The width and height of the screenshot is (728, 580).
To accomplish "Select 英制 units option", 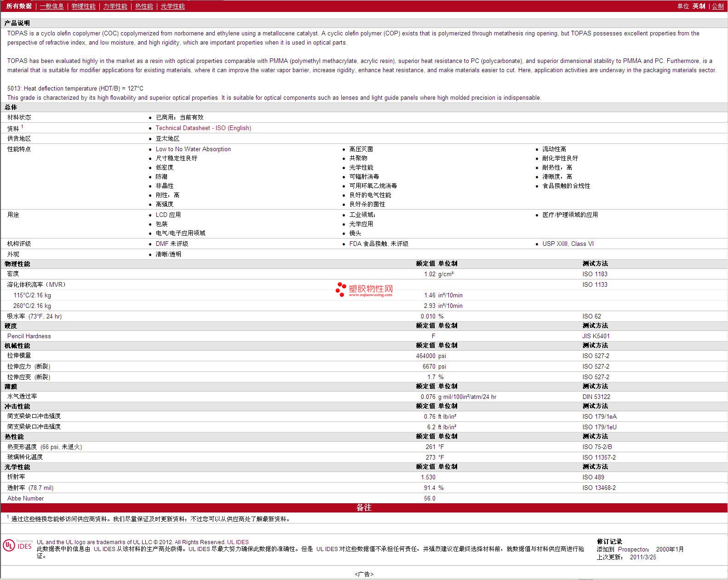I will [x=699, y=6].
